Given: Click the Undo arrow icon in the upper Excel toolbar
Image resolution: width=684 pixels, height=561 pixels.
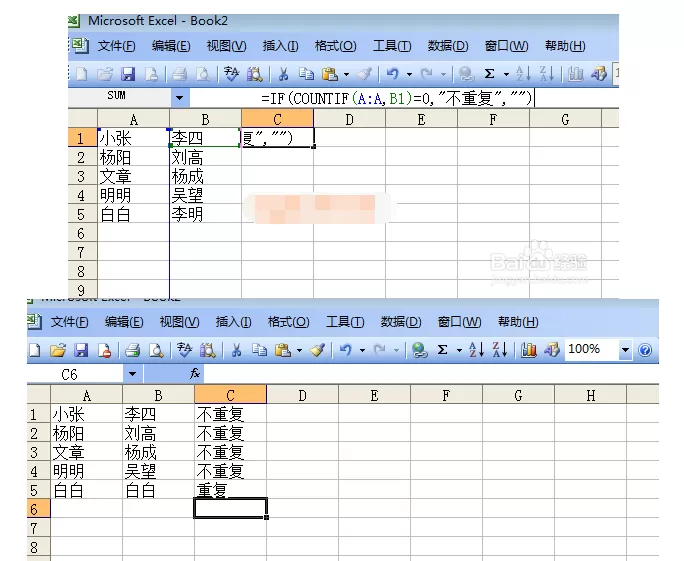Looking at the screenshot, I should coord(392,74).
